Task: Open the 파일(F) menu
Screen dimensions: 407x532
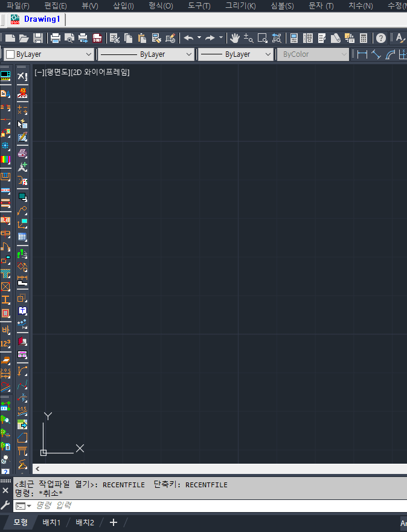Action: point(18,6)
